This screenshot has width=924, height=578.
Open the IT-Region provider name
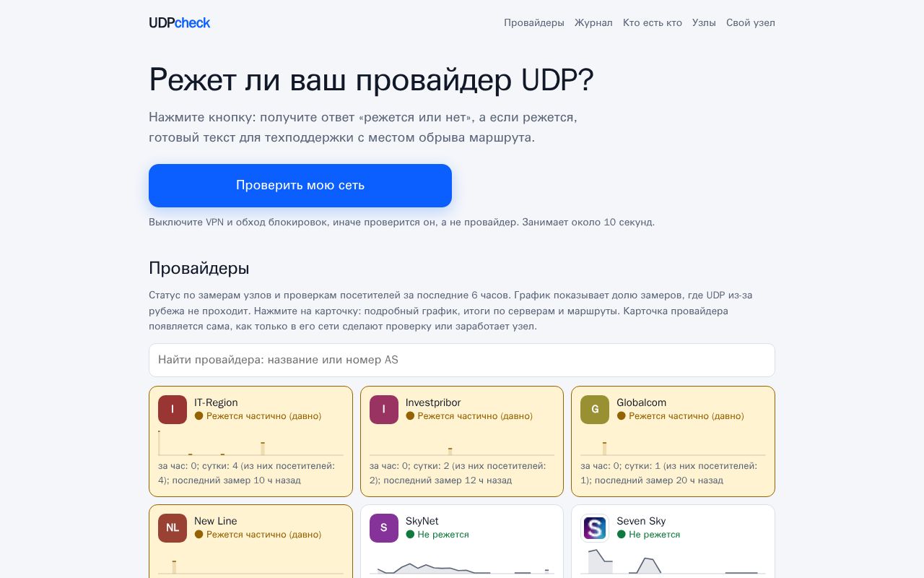tap(216, 402)
